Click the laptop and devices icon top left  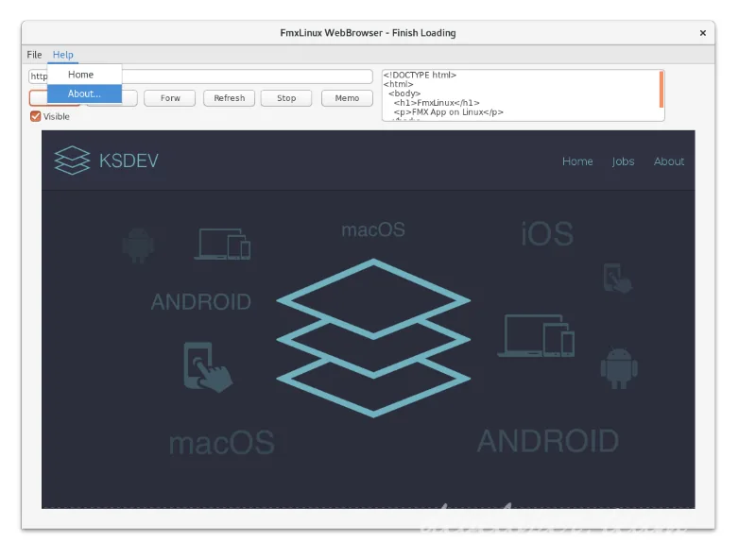pyautogui.click(x=222, y=244)
